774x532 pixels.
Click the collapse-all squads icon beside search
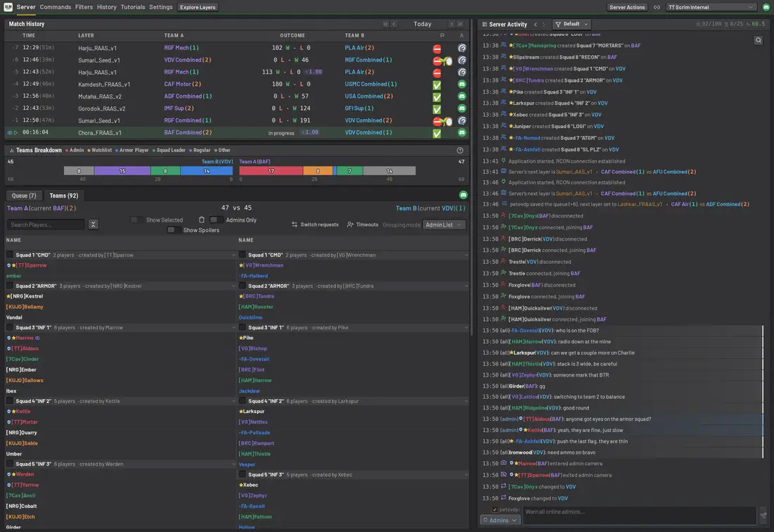(x=93, y=224)
